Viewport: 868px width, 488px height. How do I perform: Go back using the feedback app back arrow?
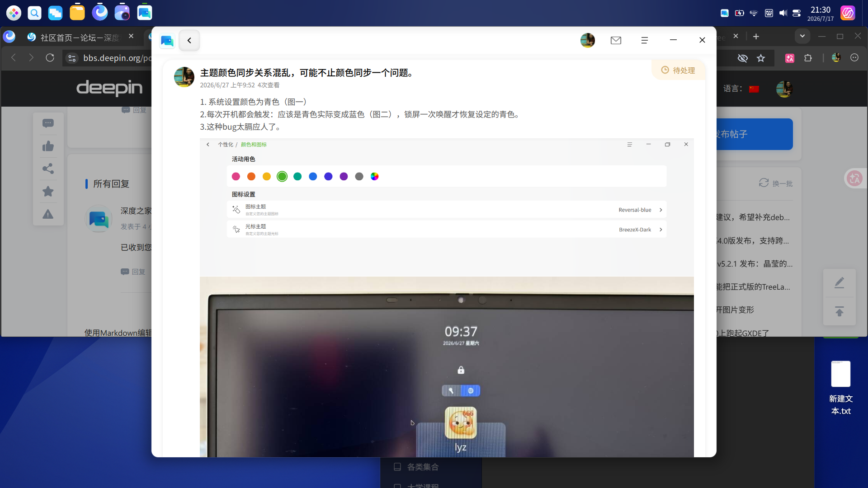[189, 41]
